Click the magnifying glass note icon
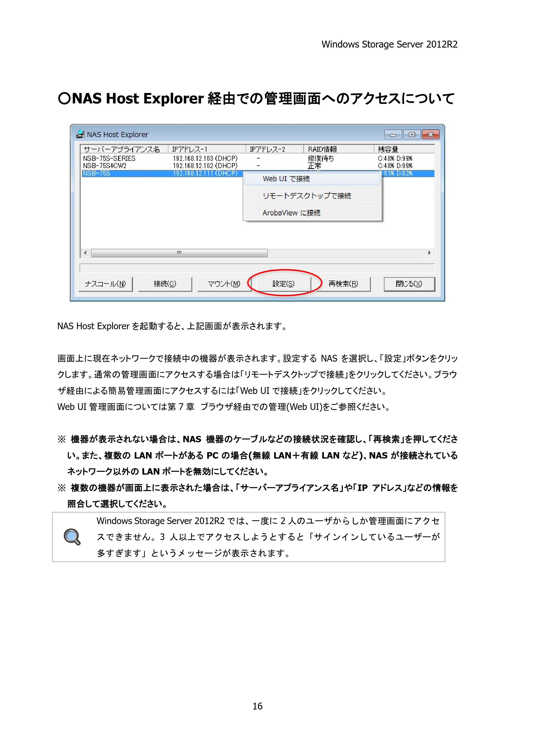The width and height of the screenshot is (534, 756). (72, 537)
